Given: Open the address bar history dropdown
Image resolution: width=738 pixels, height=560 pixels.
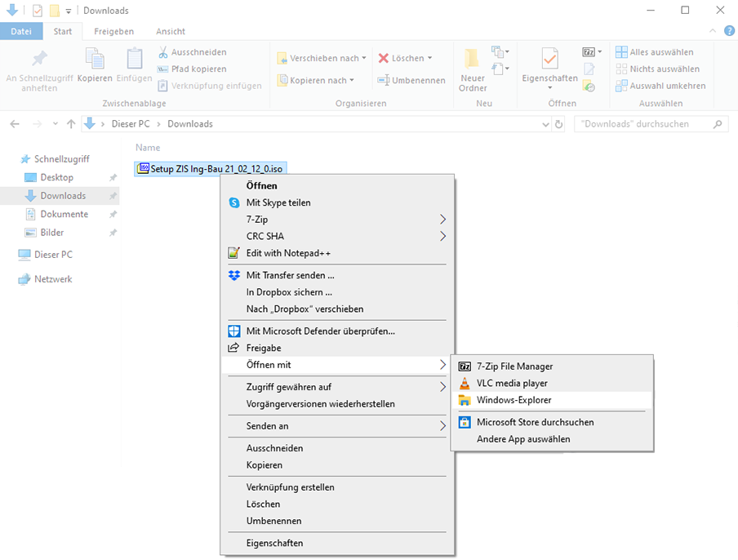Looking at the screenshot, I should [546, 124].
